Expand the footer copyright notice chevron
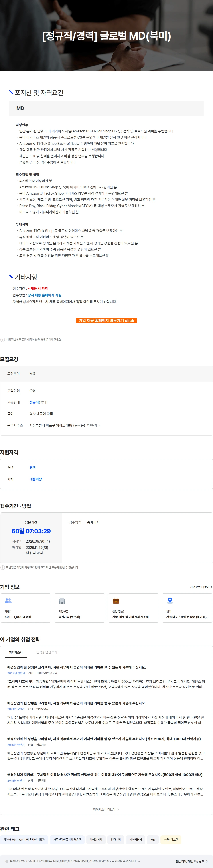Screen dimensions: 213x868 [x=139, y=861]
